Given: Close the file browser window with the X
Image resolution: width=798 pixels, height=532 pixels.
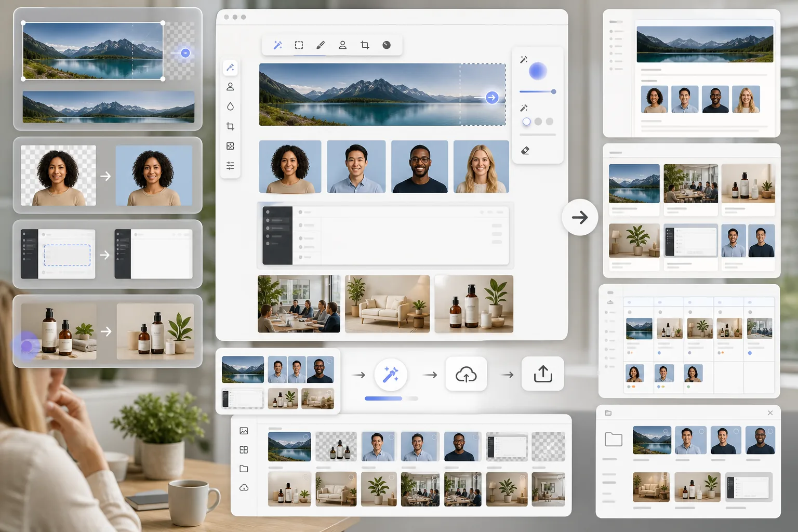Looking at the screenshot, I should pyautogui.click(x=770, y=413).
